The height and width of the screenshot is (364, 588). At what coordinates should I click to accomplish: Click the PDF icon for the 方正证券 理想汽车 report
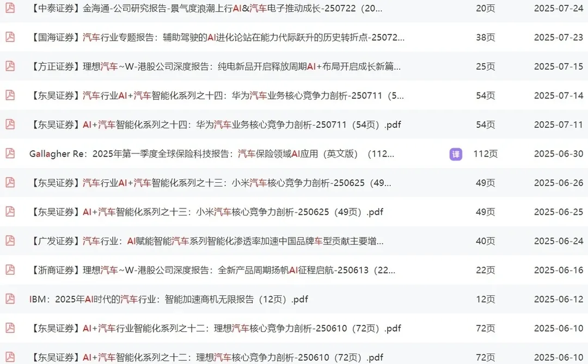pyautogui.click(x=9, y=66)
